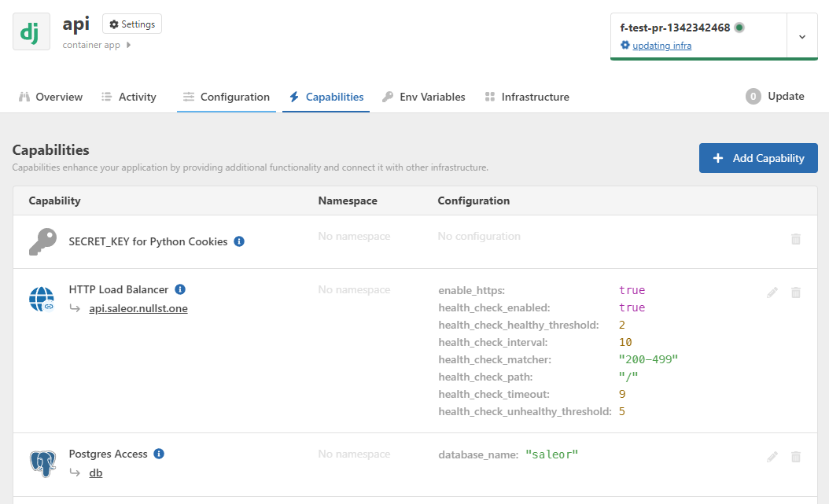Click the key icon for SECRET_KEY capability
The width and height of the screenshot is (829, 504).
tap(42, 241)
